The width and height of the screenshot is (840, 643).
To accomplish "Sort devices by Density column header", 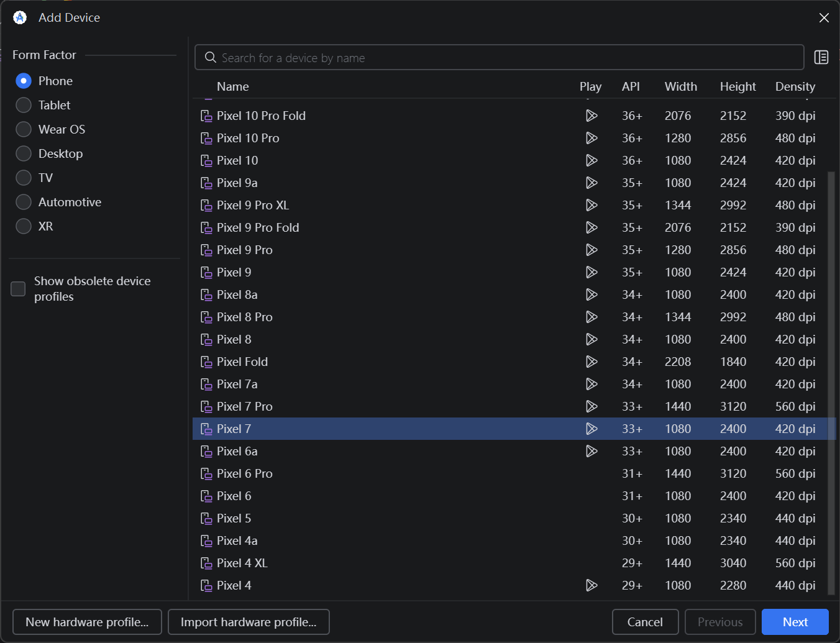I will tap(795, 86).
